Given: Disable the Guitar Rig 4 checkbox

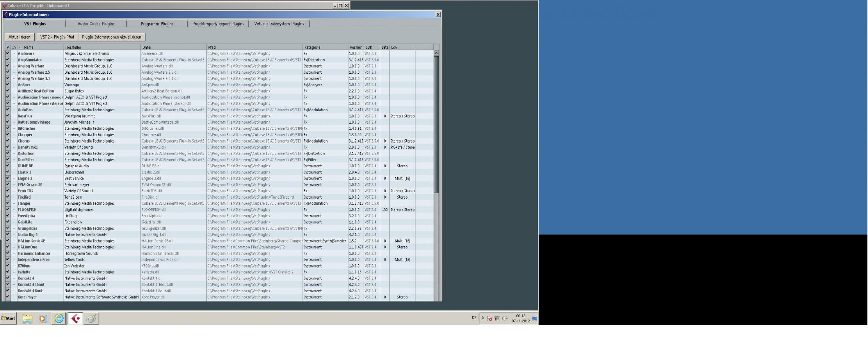Looking at the screenshot, I should [x=7, y=234].
